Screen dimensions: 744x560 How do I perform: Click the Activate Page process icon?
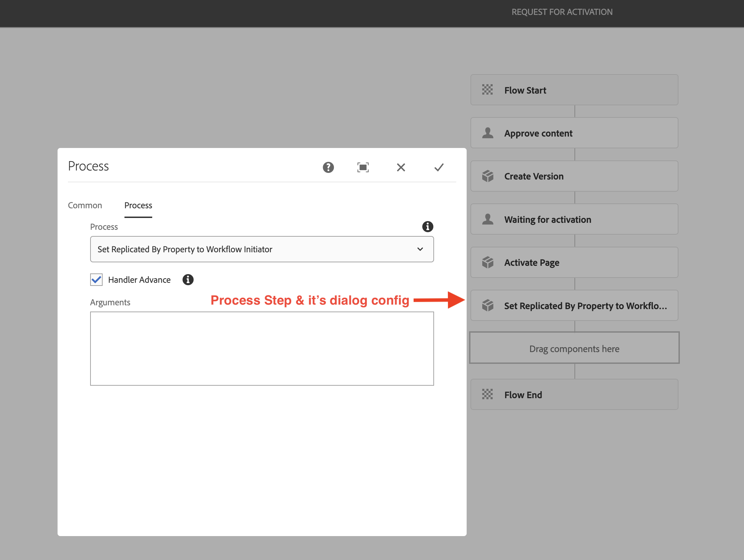click(487, 262)
